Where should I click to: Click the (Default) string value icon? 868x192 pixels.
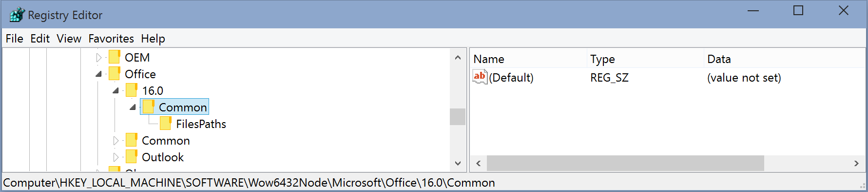point(480,77)
